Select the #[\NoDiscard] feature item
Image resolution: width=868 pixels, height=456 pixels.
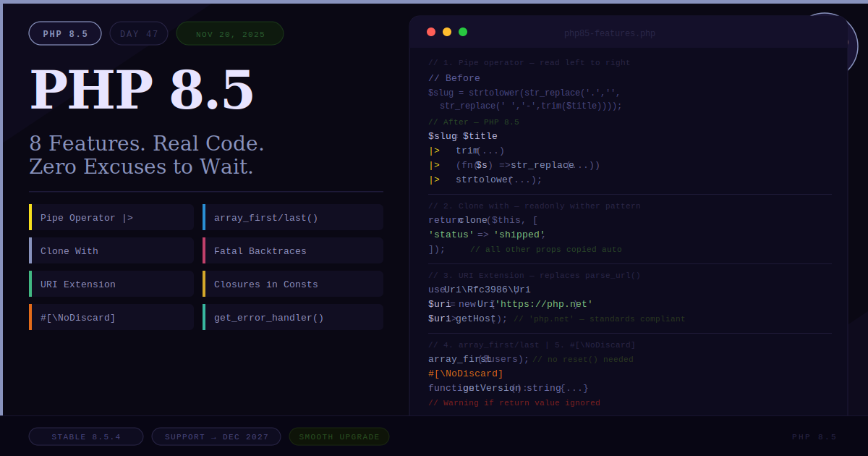[111, 317]
